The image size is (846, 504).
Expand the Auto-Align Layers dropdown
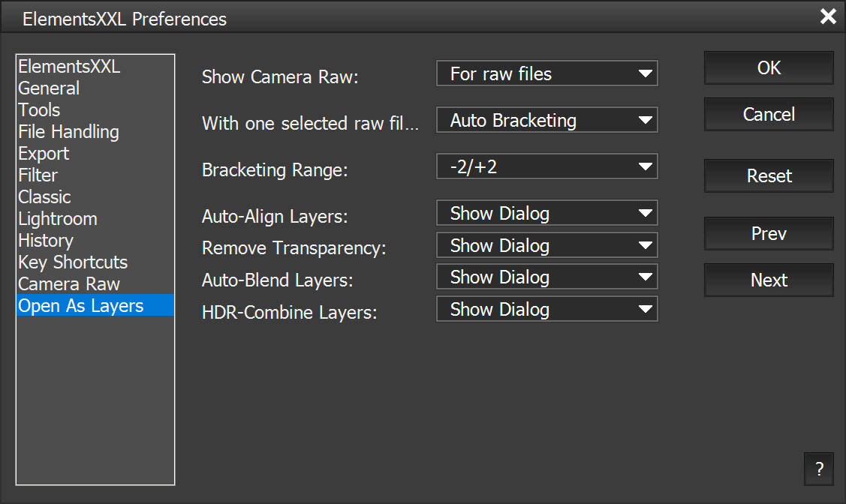click(x=546, y=214)
